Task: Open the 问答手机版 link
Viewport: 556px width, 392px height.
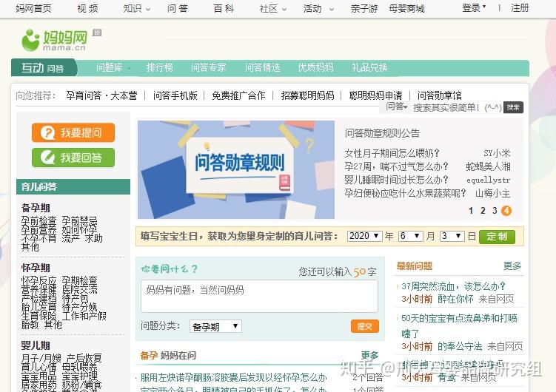Action: [x=175, y=95]
